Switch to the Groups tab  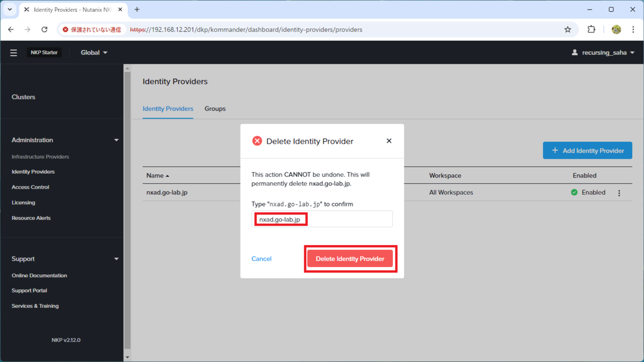click(215, 108)
